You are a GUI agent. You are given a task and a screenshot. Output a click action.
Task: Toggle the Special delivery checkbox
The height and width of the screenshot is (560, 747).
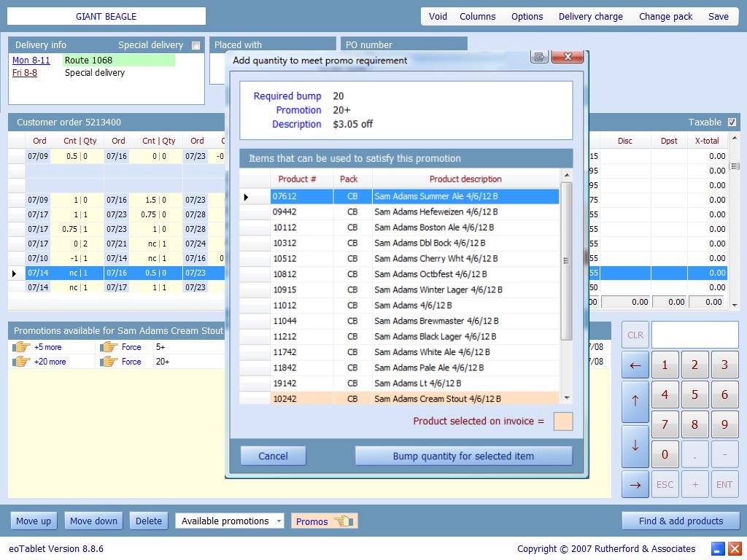click(x=196, y=45)
